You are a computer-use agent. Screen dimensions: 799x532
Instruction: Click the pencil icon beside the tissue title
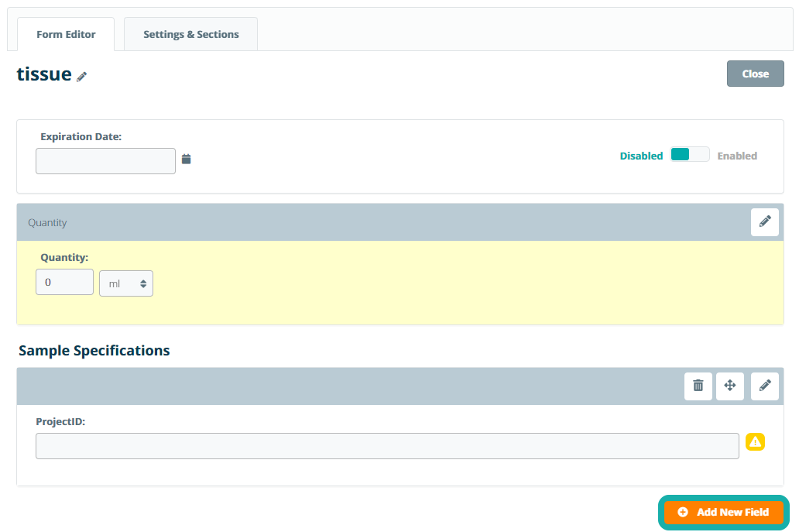tap(82, 77)
